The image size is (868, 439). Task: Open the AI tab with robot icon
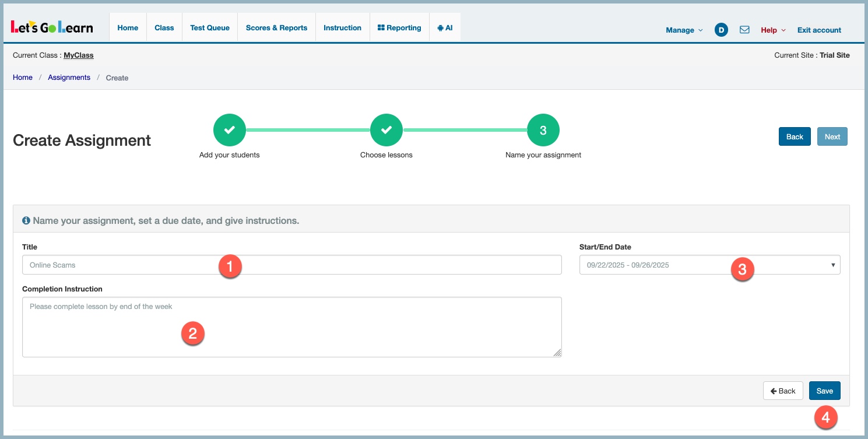(x=445, y=27)
